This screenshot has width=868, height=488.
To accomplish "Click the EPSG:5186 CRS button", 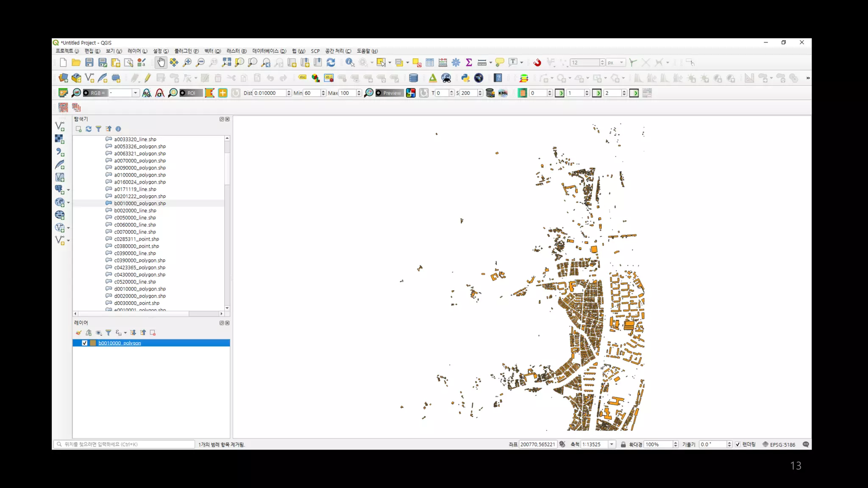I will click(779, 444).
